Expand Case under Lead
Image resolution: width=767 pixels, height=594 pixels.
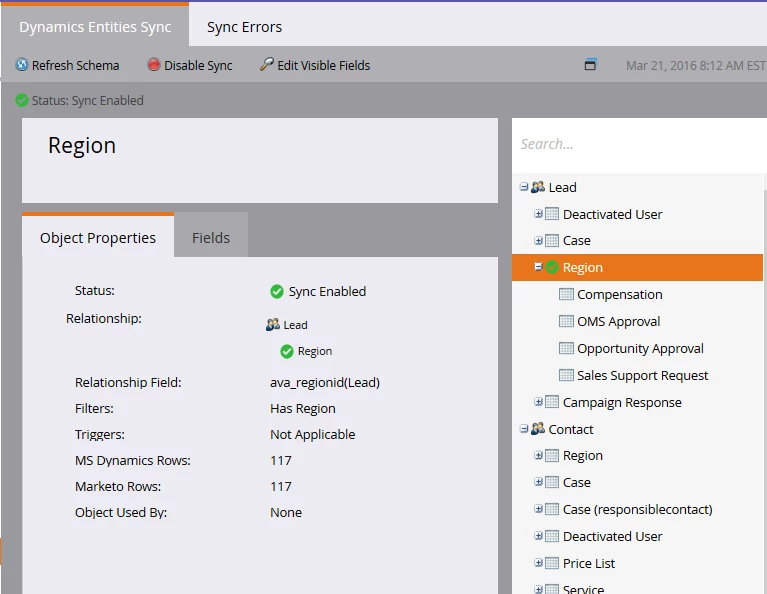(x=538, y=240)
